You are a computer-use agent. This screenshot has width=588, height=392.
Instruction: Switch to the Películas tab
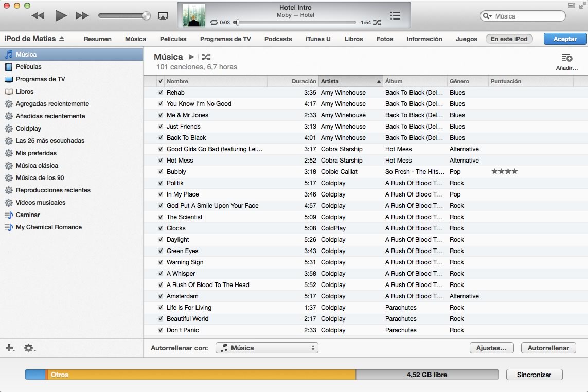pos(173,39)
